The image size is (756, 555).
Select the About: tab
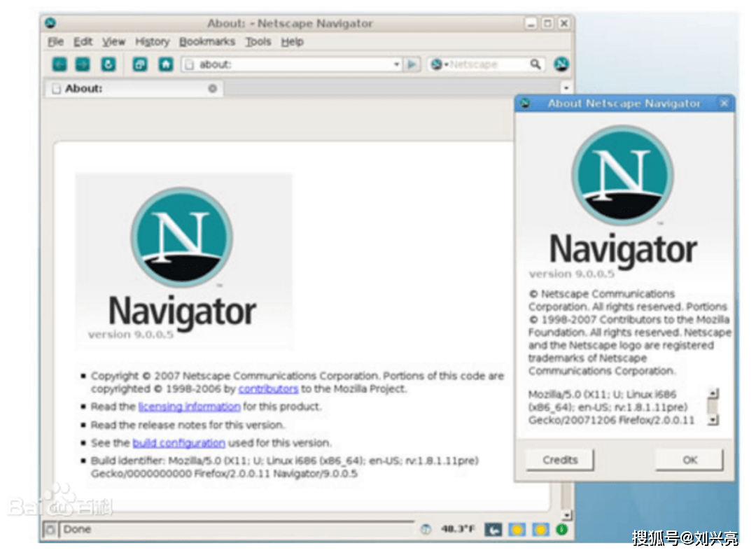[x=134, y=88]
